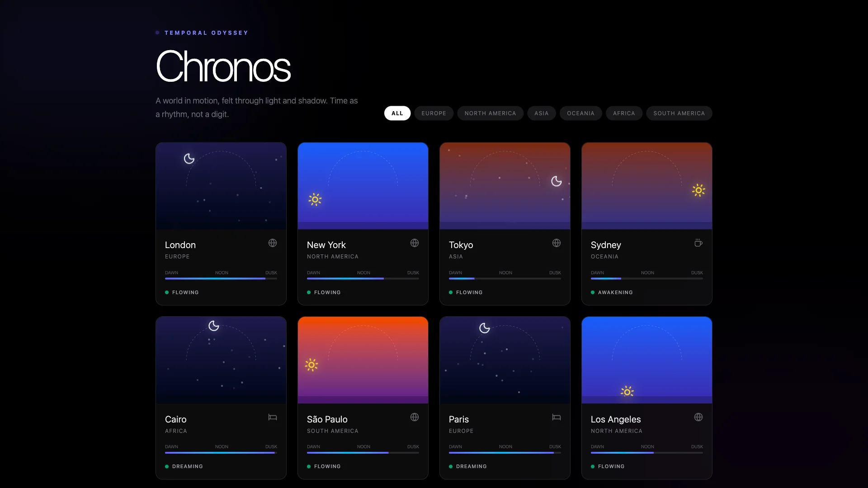The height and width of the screenshot is (488, 868).
Task: Click the sun icon in New York's sky
Action: pos(315,199)
